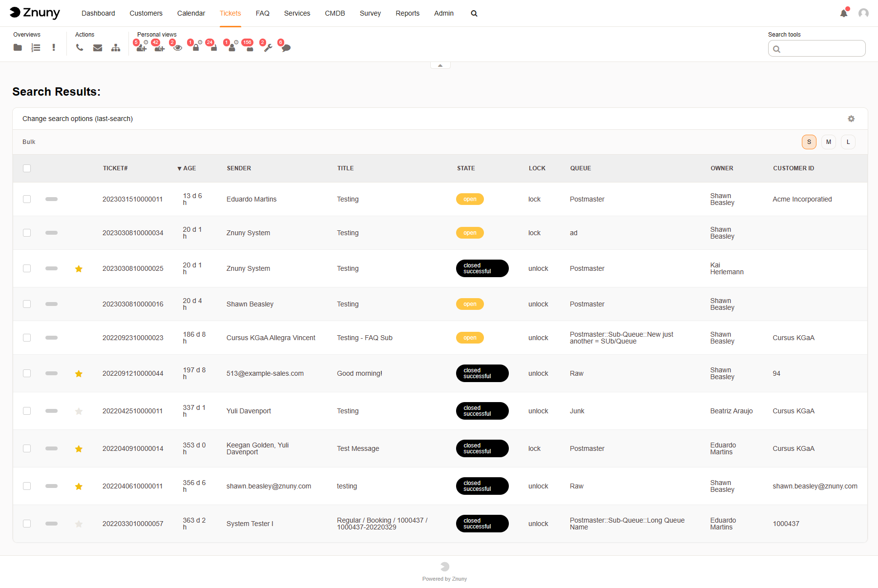Viewport: 878px width, 588px height.
Task: Star ticket 2022042510000011 from Yuli Davenport
Action: point(79,411)
